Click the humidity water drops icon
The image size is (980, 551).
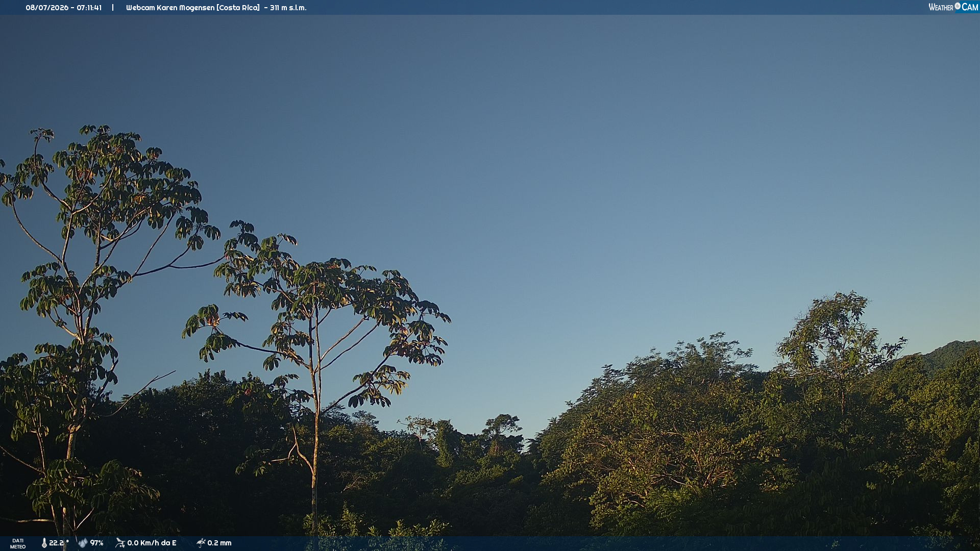pyautogui.click(x=83, y=543)
